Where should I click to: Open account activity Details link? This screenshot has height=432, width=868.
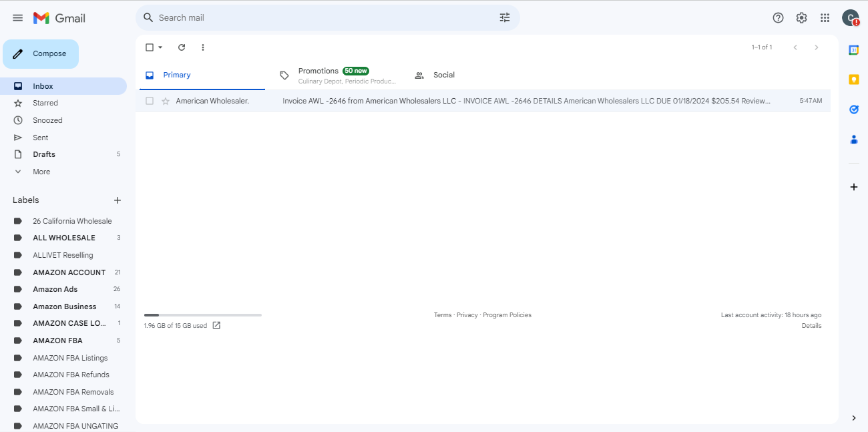(812, 326)
